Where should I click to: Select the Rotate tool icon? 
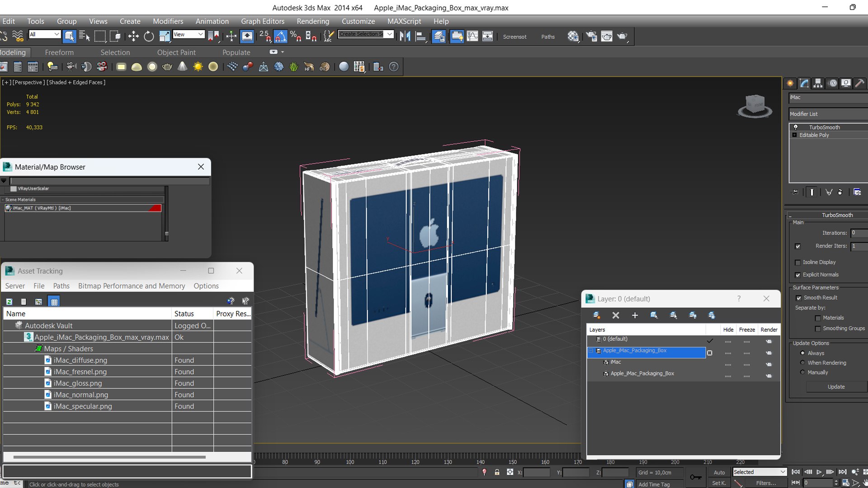[x=149, y=37]
